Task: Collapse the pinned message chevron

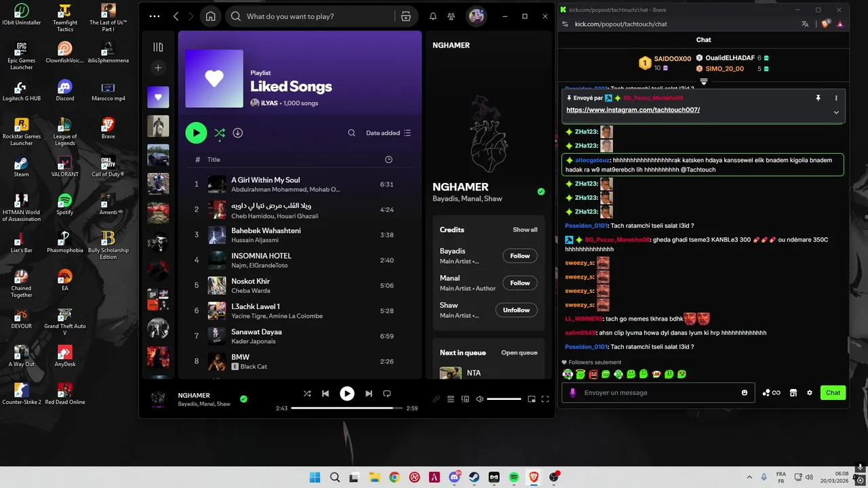Action: pos(836,113)
